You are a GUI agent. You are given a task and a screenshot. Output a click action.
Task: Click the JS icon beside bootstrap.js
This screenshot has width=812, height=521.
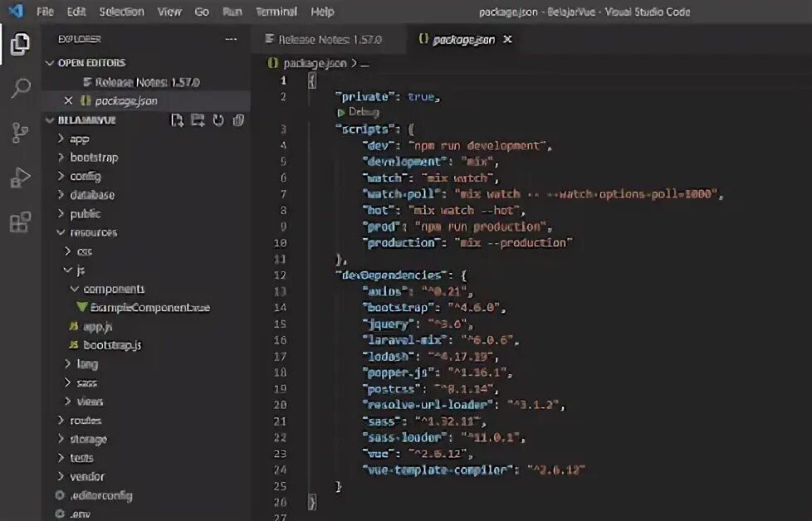point(74,344)
